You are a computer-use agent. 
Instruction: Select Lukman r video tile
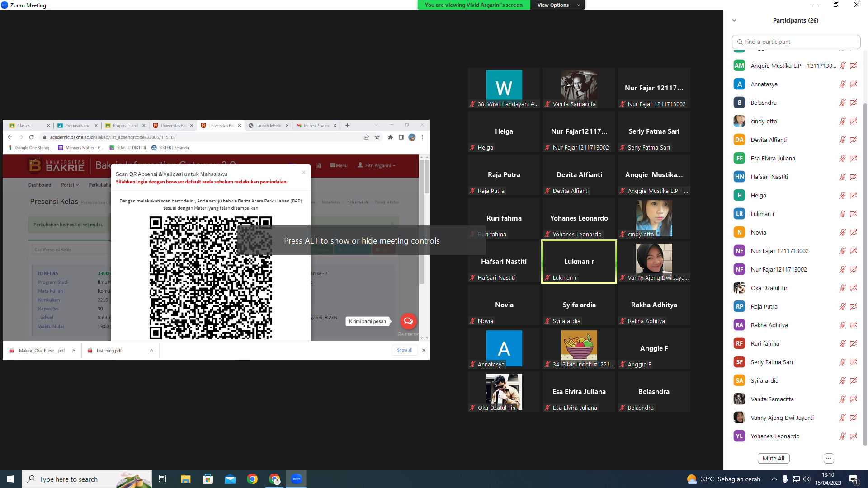click(579, 262)
